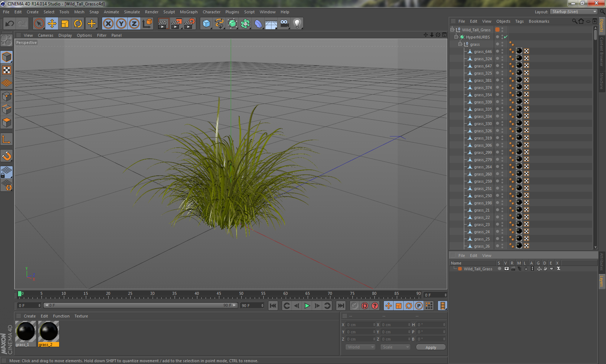Toggle autokeying button
The height and width of the screenshot is (364, 606).
tap(365, 306)
